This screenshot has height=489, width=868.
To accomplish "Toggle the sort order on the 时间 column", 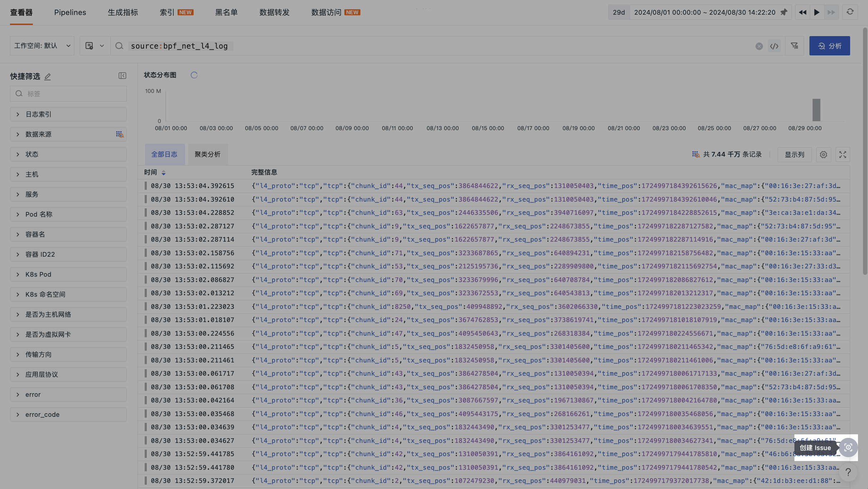I will 164,173.
